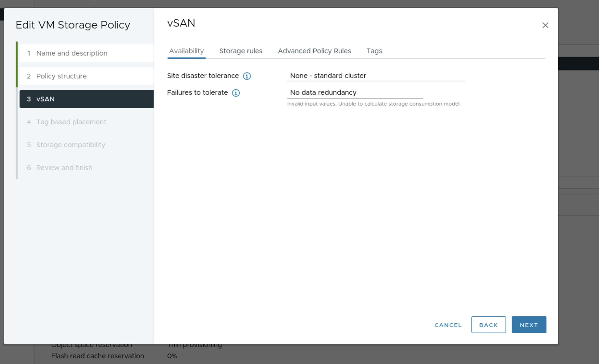Open the Site disaster tolerance dropdown
Screen dimensions: 599x364
(x=376, y=76)
